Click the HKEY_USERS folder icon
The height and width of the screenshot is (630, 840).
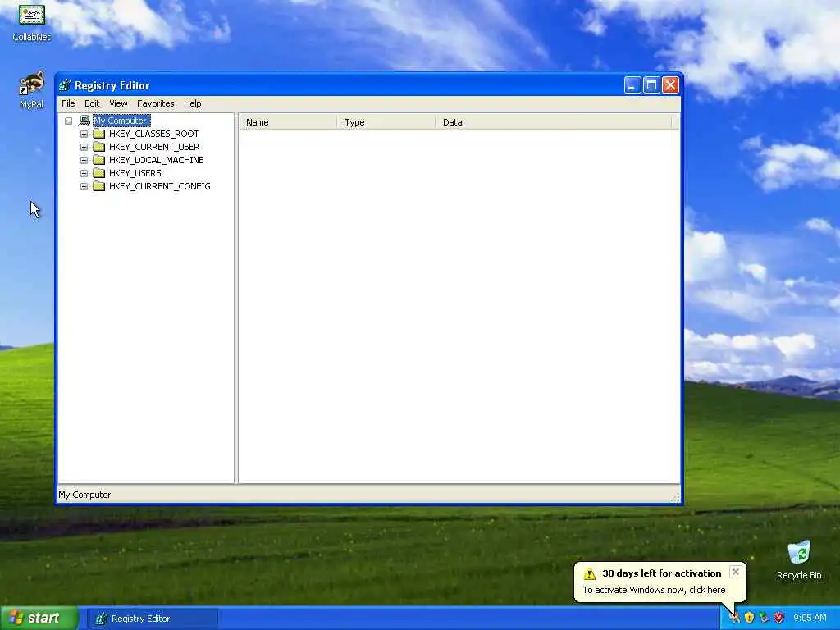[98, 173]
